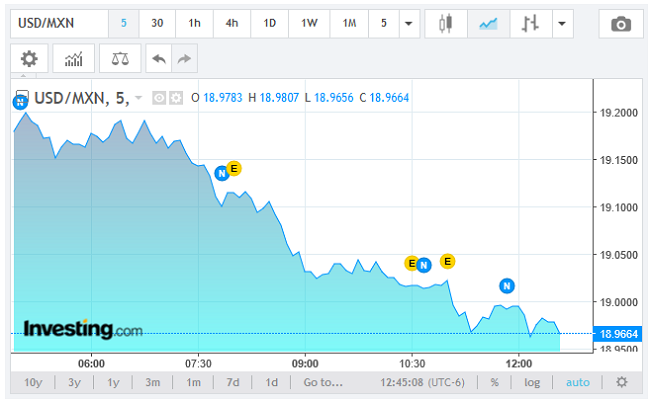Open chart settings gear in toolbar
Screen dimensions: 650x402
(x=29, y=59)
